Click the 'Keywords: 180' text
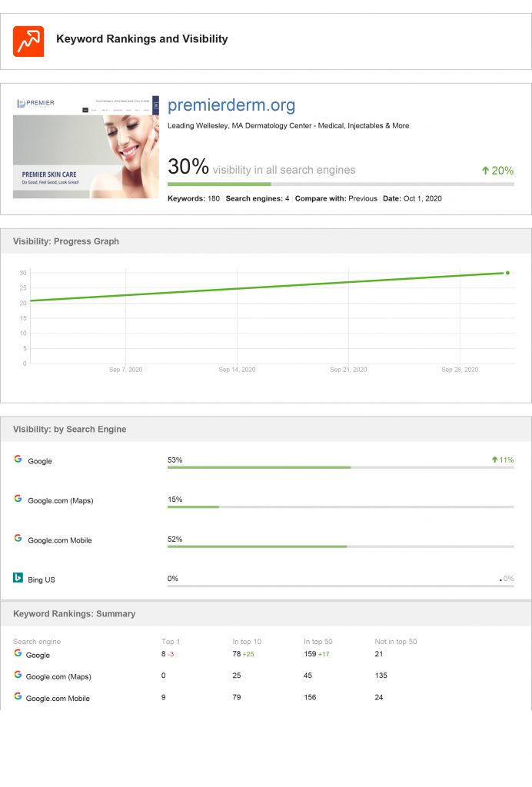Image resolution: width=532 pixels, height=787 pixels. (x=194, y=198)
